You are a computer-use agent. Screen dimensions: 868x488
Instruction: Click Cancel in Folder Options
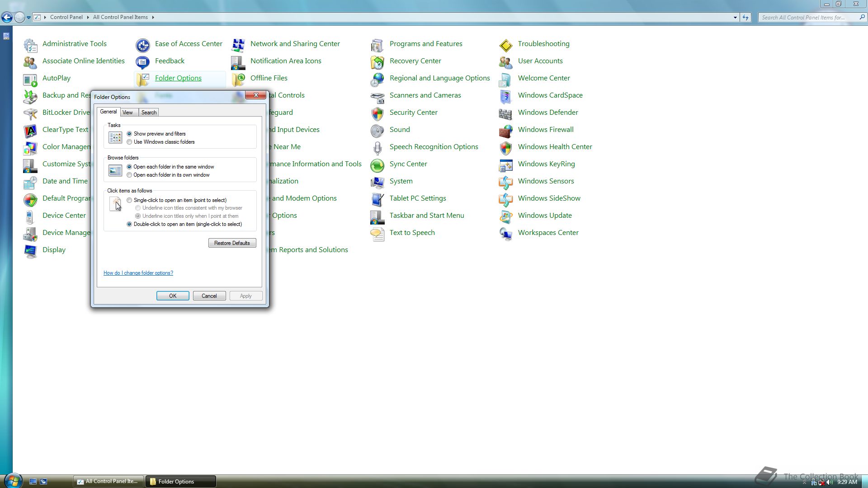point(209,296)
